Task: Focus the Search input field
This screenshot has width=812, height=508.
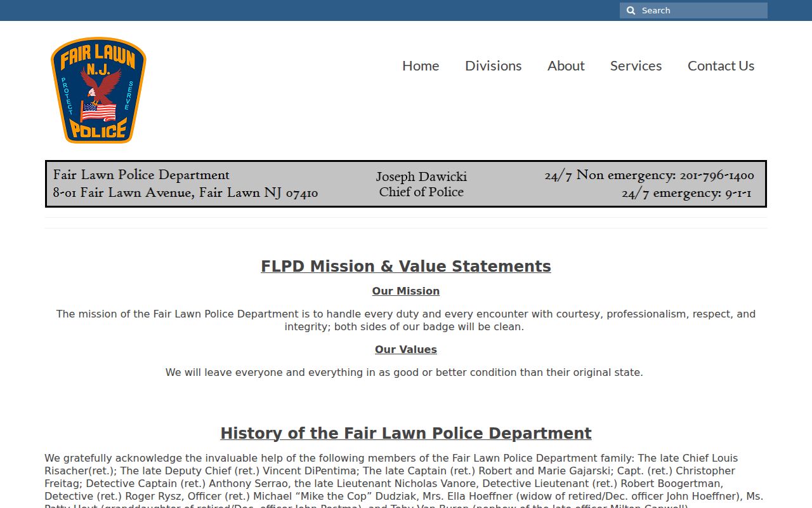Action: pos(693,11)
